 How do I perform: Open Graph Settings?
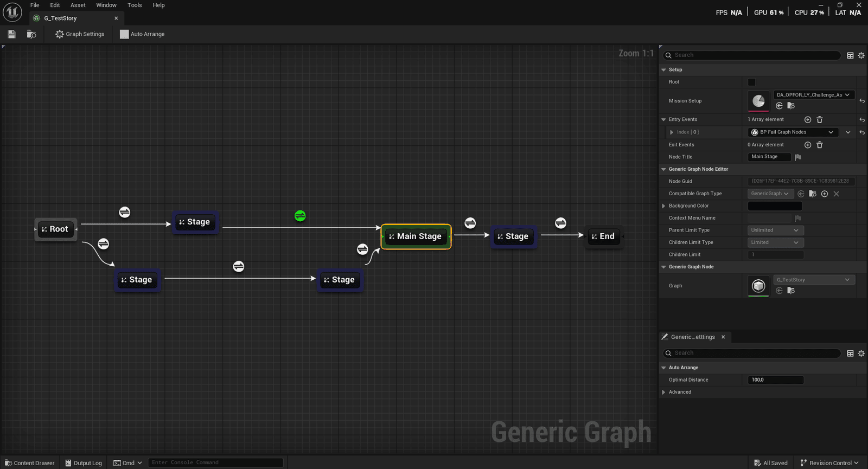80,34
